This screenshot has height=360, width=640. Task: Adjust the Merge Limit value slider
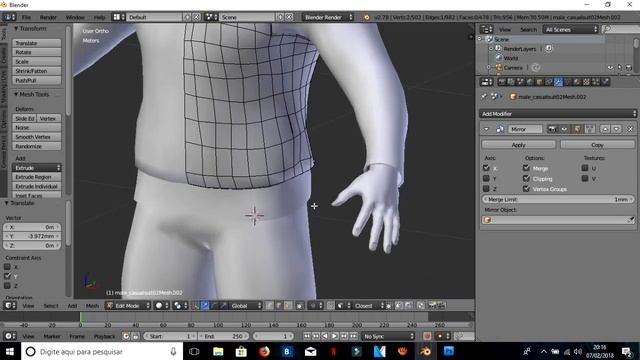(558, 199)
